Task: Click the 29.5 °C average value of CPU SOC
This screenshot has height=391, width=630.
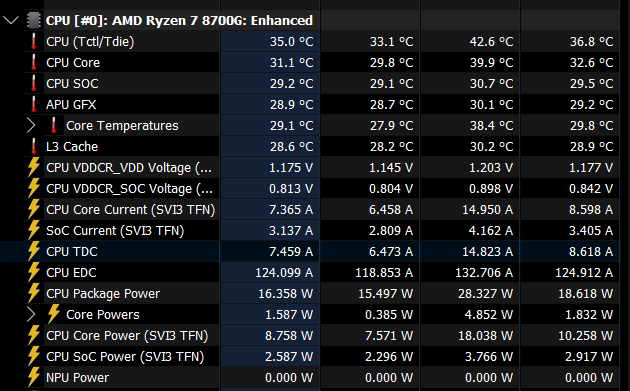Action: (591, 84)
